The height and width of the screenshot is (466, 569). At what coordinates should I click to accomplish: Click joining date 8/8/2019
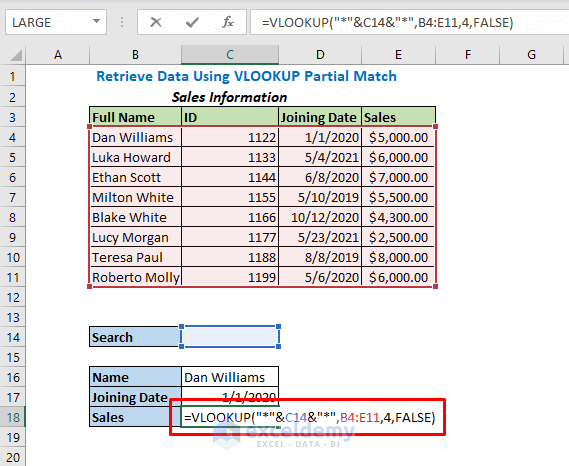320,257
